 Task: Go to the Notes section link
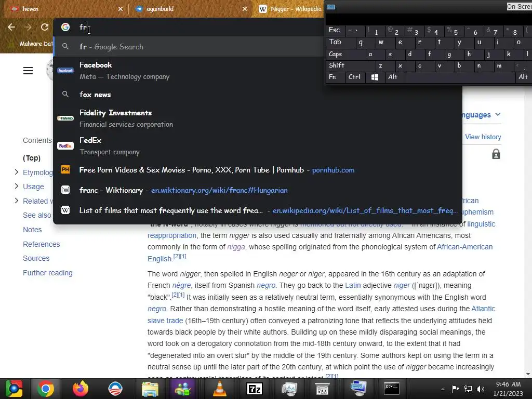pos(32,230)
